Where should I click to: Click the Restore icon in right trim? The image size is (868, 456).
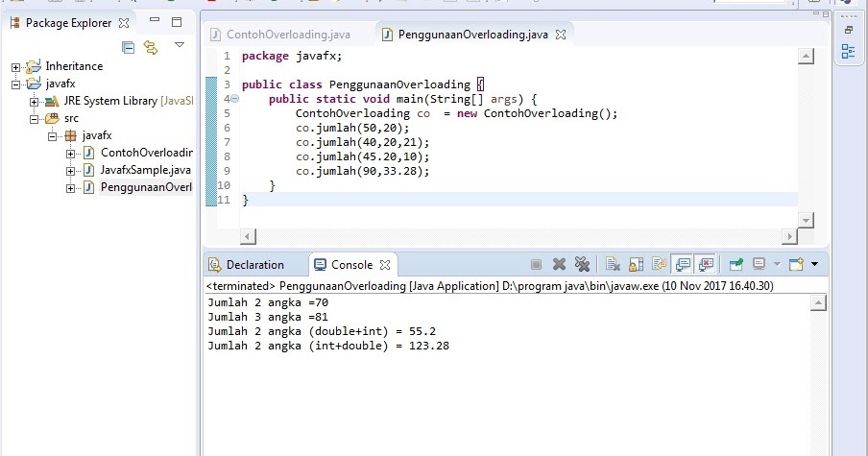[849, 30]
